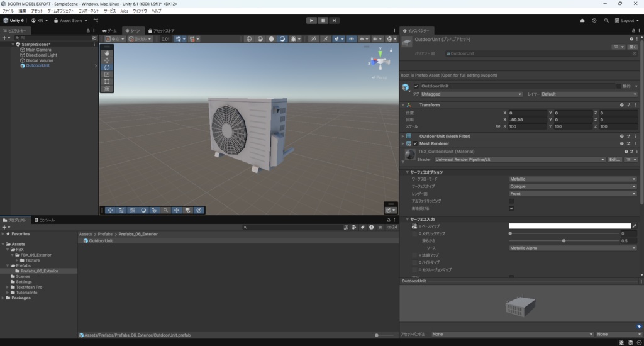Click the Open prefab button in Inspector

[633, 47]
